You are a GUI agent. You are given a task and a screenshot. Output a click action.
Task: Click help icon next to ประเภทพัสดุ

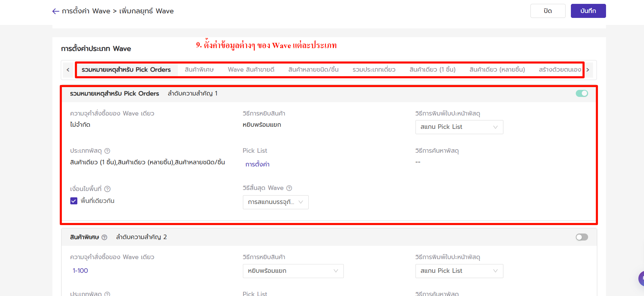[108, 151]
